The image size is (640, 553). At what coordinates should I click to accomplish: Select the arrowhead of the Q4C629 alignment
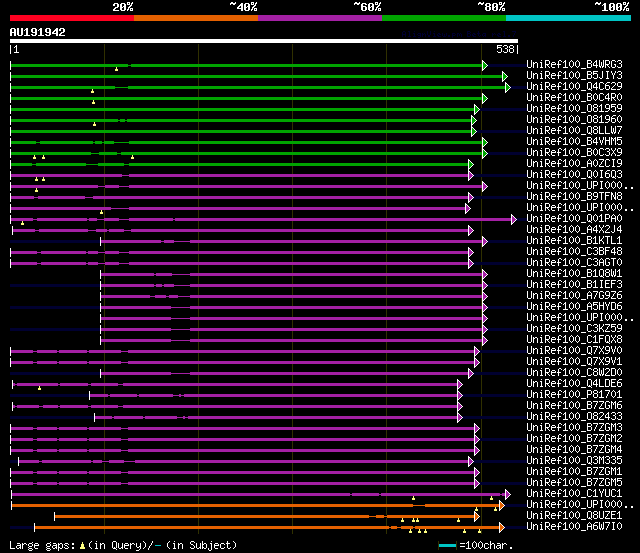point(508,87)
